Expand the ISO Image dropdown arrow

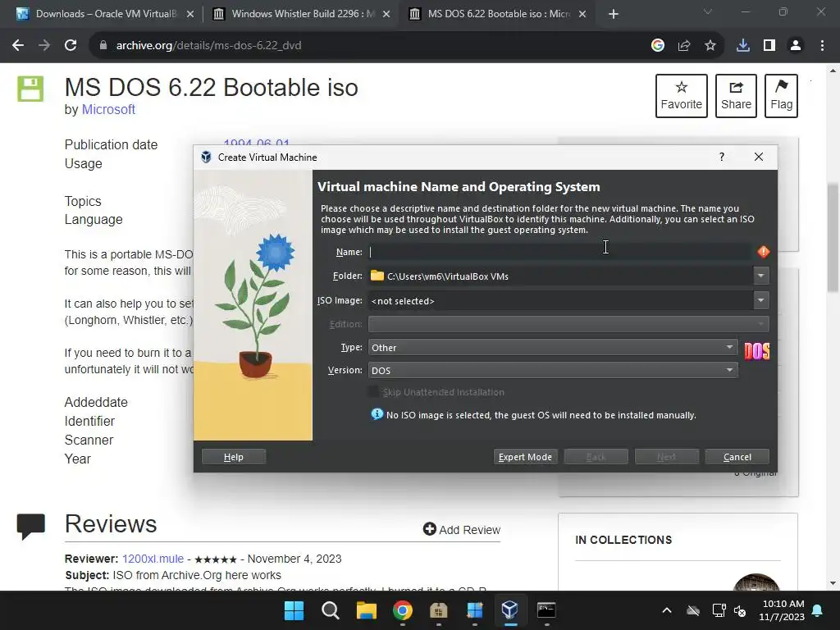coord(760,300)
